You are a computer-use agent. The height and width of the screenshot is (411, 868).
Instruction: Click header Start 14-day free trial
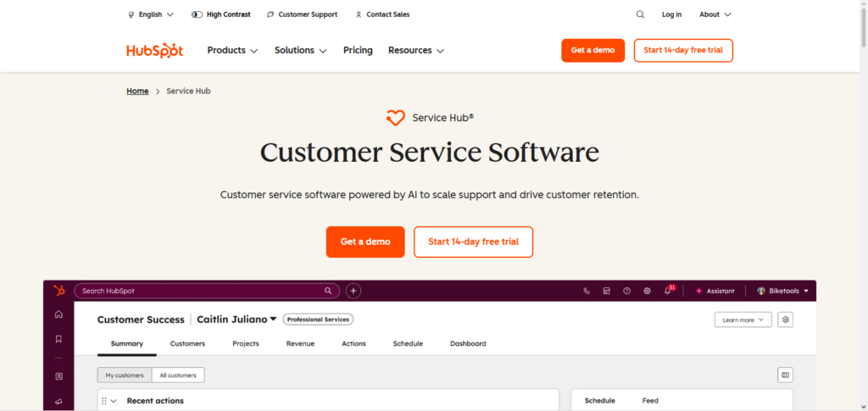[683, 50]
